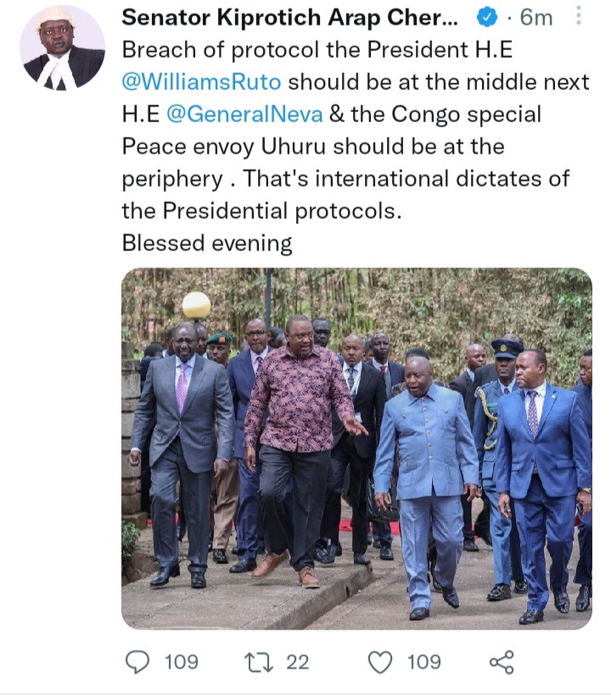Click the 'Blessed evening' closing line
This screenshot has height=700, width=611.
coord(207,244)
